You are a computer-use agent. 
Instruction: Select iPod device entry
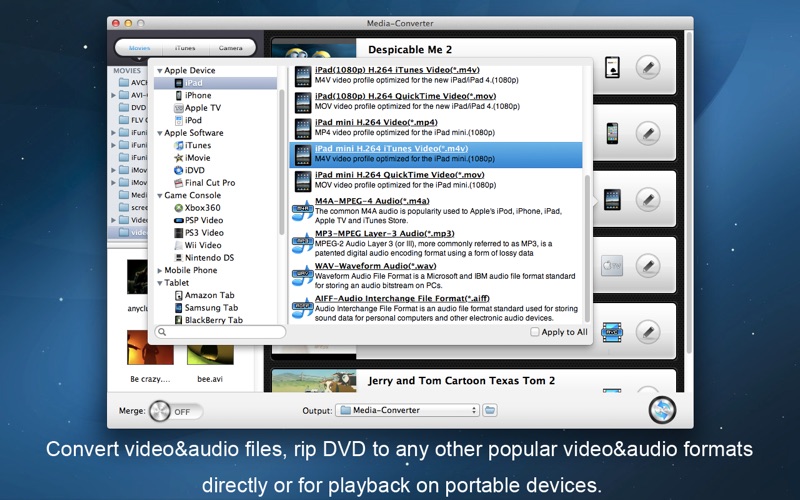pyautogui.click(x=188, y=120)
